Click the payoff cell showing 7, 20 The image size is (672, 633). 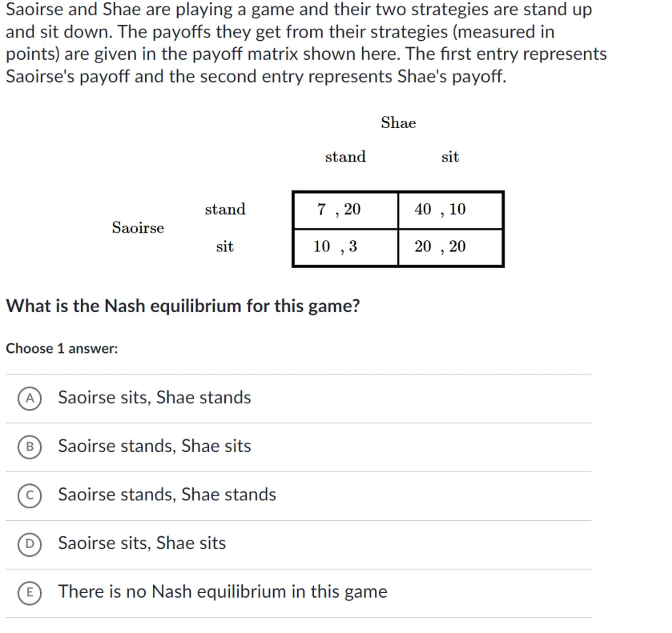coord(346,210)
